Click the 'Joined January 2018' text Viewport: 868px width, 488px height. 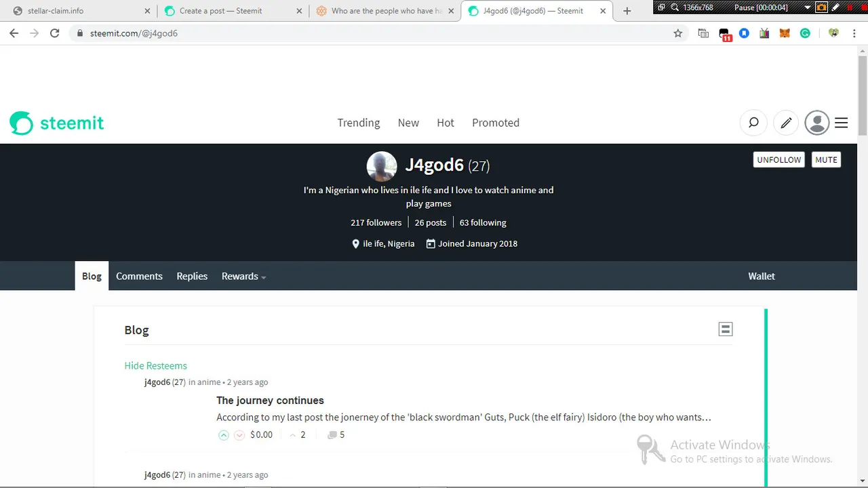pos(477,243)
